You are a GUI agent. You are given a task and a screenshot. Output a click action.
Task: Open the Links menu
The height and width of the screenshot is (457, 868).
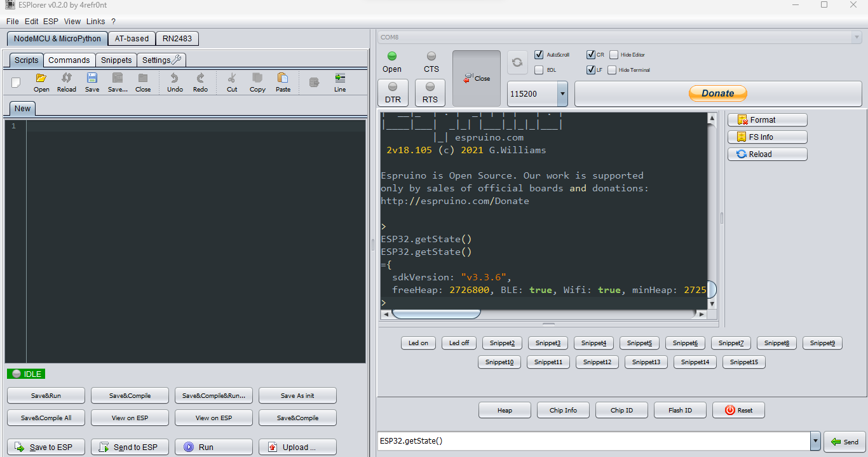pos(96,21)
